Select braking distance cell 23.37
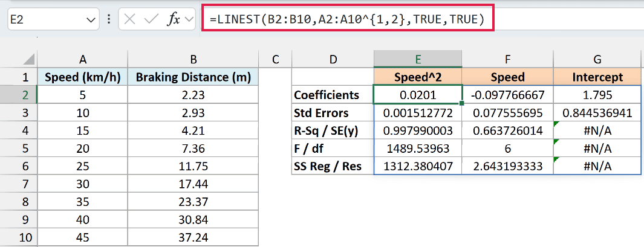Screen dimensions: 644x247 point(193,202)
